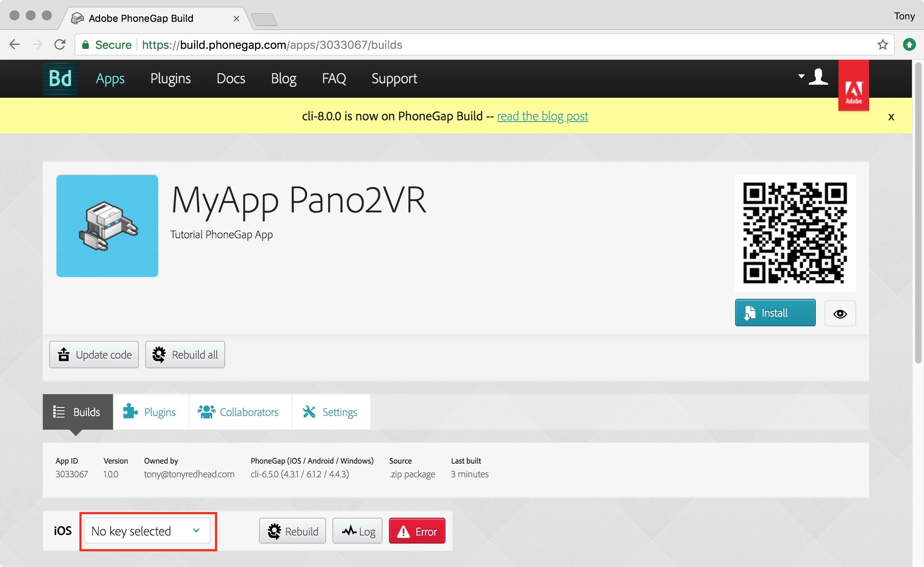This screenshot has width=924, height=567.
Task: Click the MyApp Pano2VR app icon
Action: 107,226
